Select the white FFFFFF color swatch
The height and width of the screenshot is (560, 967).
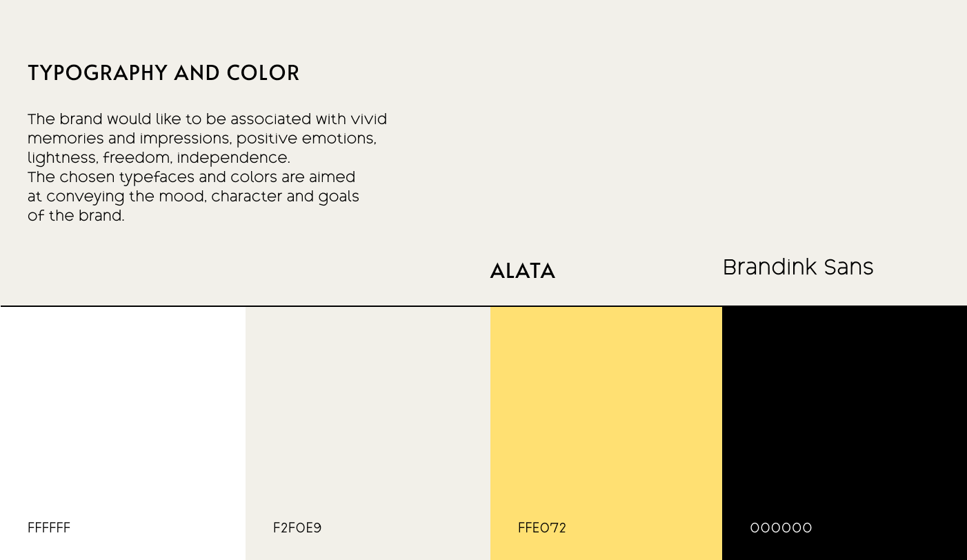click(x=123, y=414)
